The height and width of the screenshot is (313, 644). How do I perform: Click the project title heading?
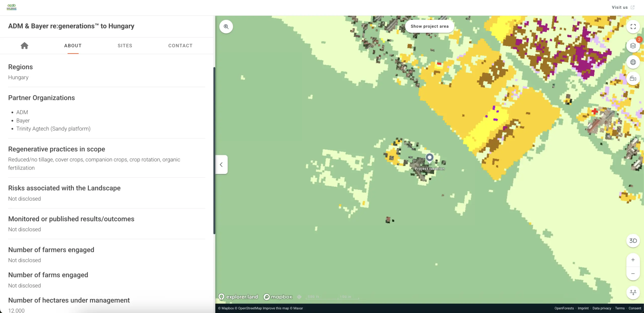pos(71,26)
